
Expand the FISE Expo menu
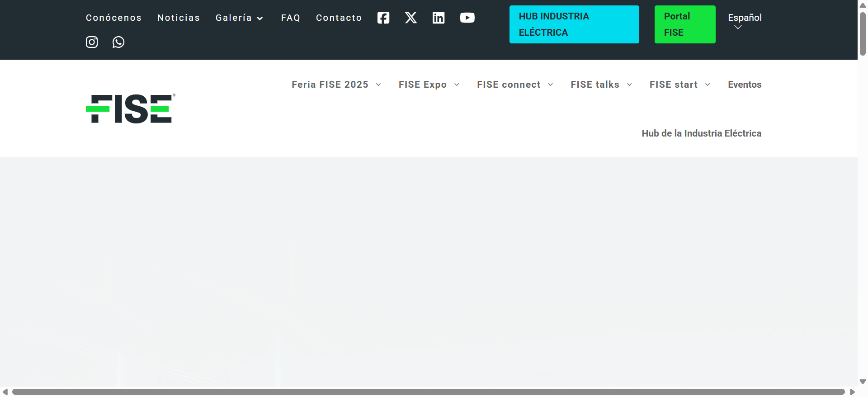pyautogui.click(x=429, y=85)
